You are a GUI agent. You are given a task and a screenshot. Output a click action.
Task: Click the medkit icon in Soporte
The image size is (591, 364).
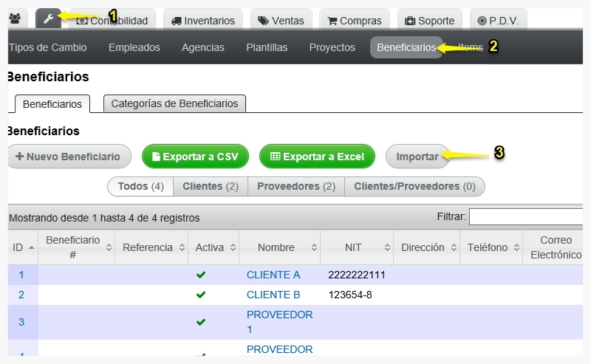(x=410, y=21)
